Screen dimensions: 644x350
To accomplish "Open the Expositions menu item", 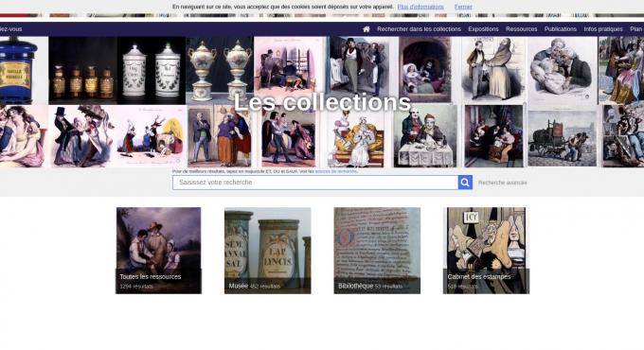I will 483,29.
